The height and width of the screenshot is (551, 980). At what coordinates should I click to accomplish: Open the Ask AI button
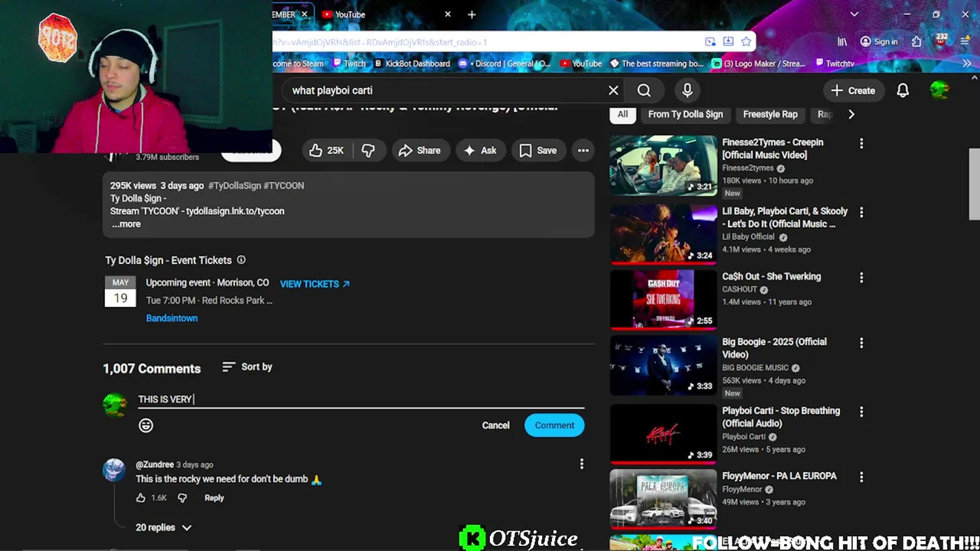click(480, 151)
